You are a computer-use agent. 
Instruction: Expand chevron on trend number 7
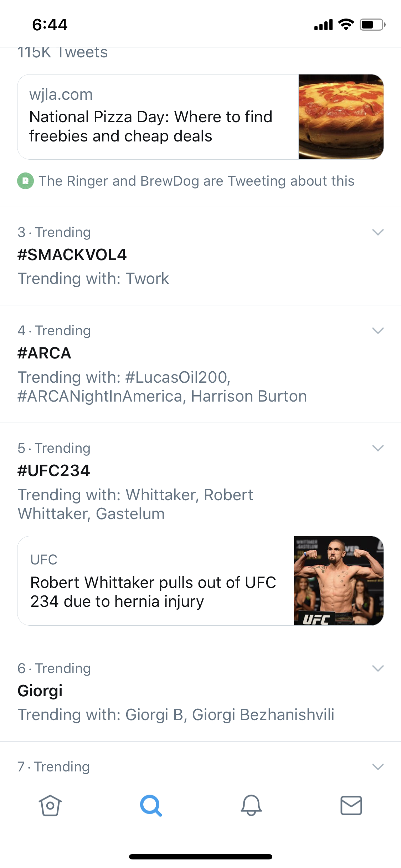[x=378, y=766]
